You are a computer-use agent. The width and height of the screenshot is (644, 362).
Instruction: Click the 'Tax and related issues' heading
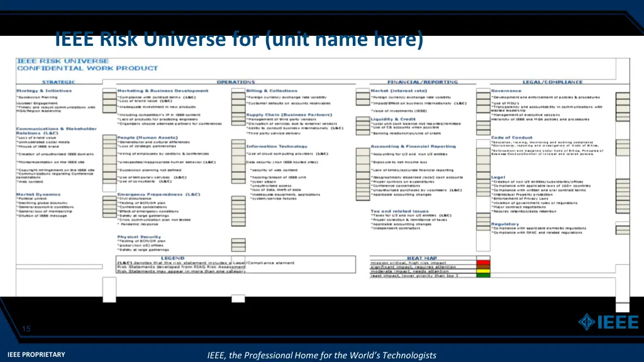tap(399, 211)
